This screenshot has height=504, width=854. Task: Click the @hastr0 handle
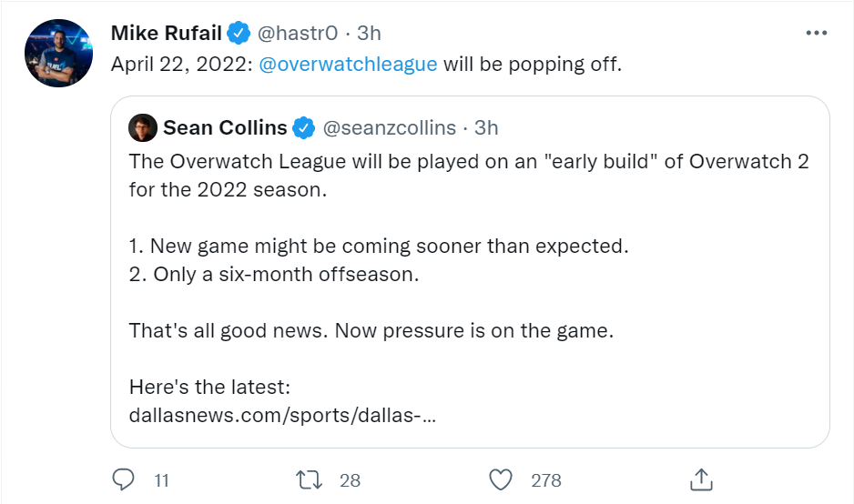click(x=298, y=34)
